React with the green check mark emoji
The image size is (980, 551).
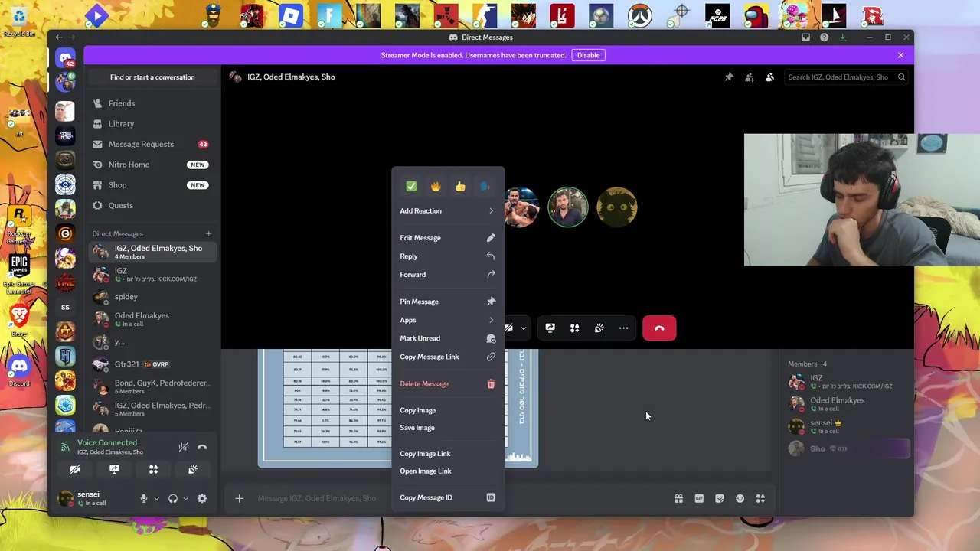tap(411, 186)
